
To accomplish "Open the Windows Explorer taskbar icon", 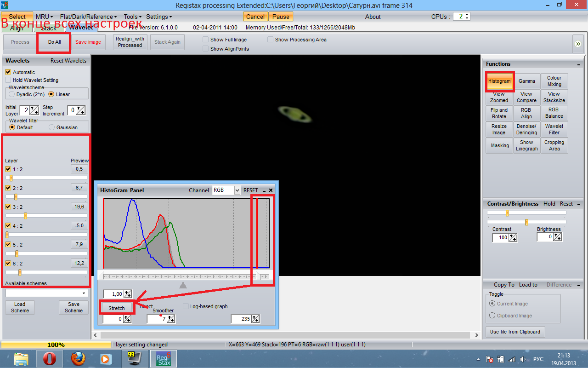I will coord(21,359).
